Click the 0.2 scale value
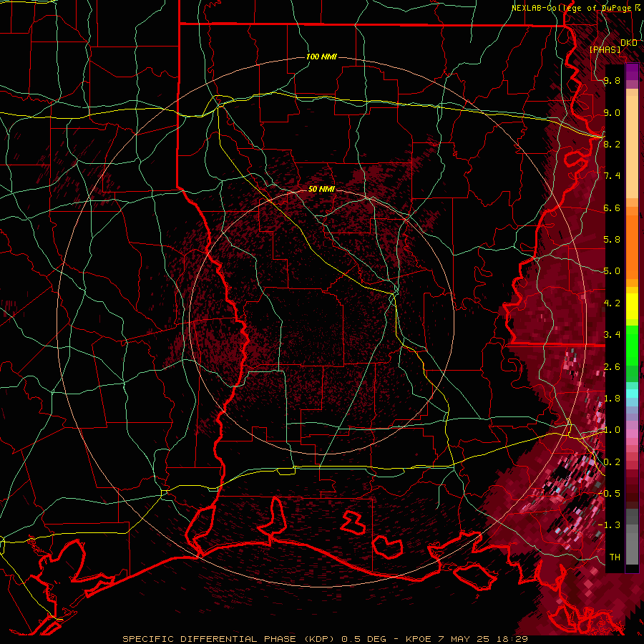 [612, 462]
